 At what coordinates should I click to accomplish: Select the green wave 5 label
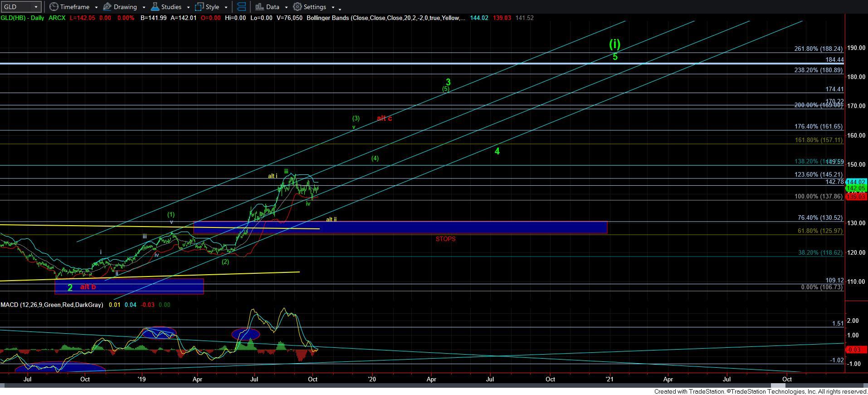[615, 57]
